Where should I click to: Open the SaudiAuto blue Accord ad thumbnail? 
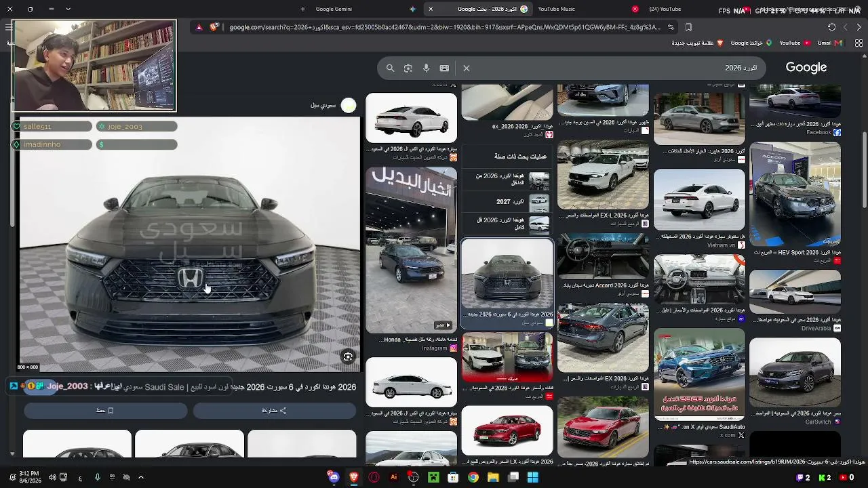[x=699, y=374]
